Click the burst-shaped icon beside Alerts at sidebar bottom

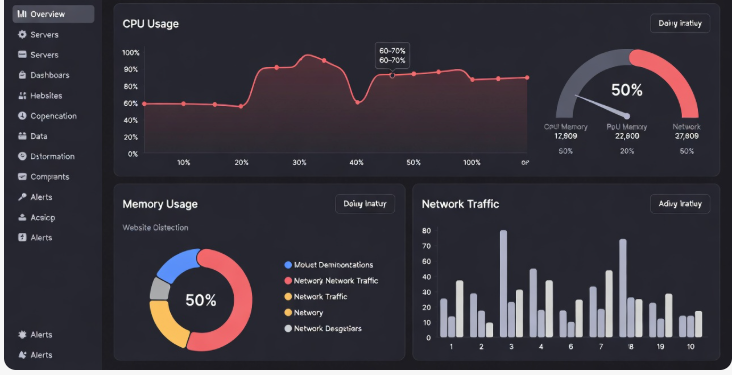22,334
